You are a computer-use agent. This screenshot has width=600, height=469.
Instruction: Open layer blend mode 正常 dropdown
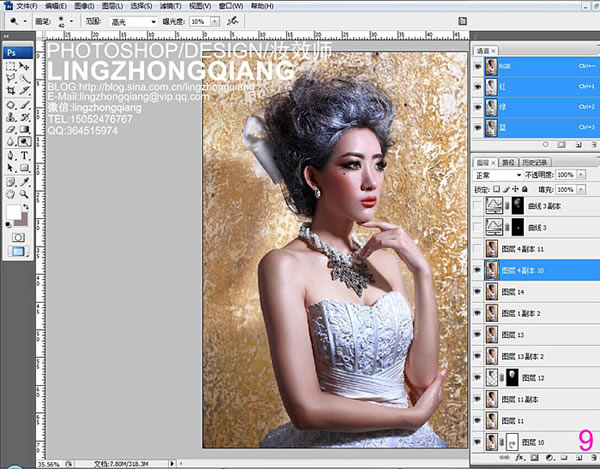click(498, 175)
